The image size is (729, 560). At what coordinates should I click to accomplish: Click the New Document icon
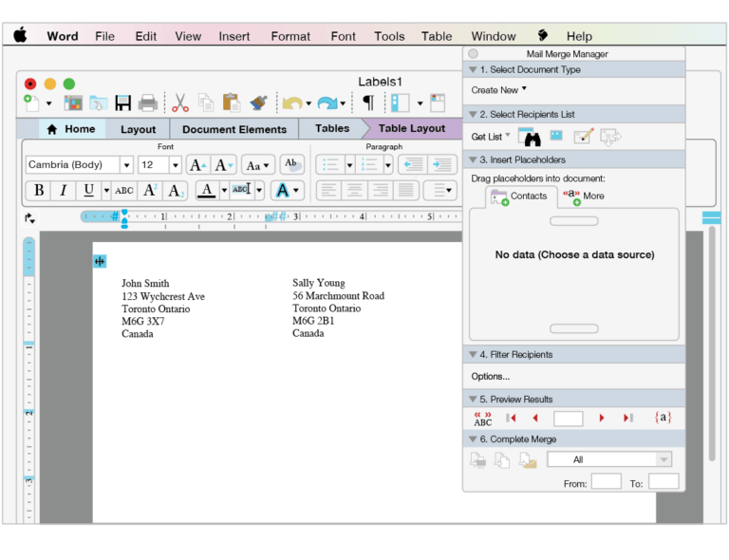point(31,103)
